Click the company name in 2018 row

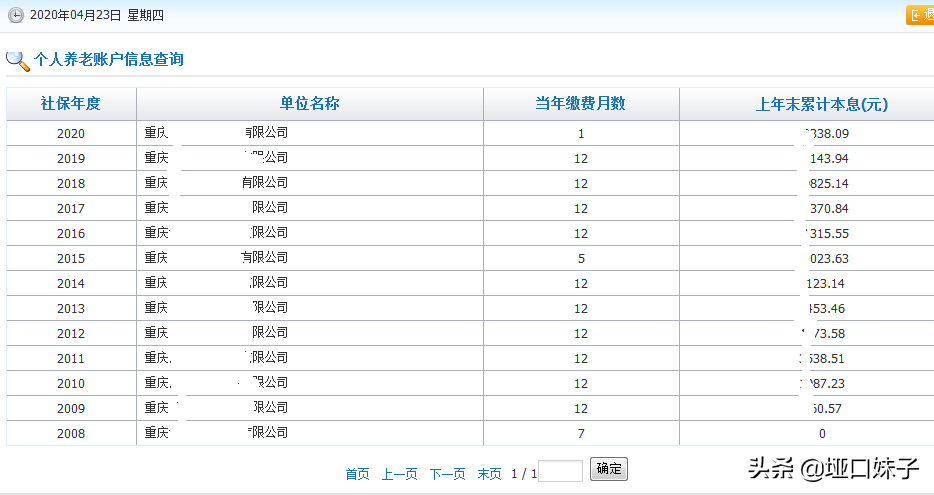[216, 183]
